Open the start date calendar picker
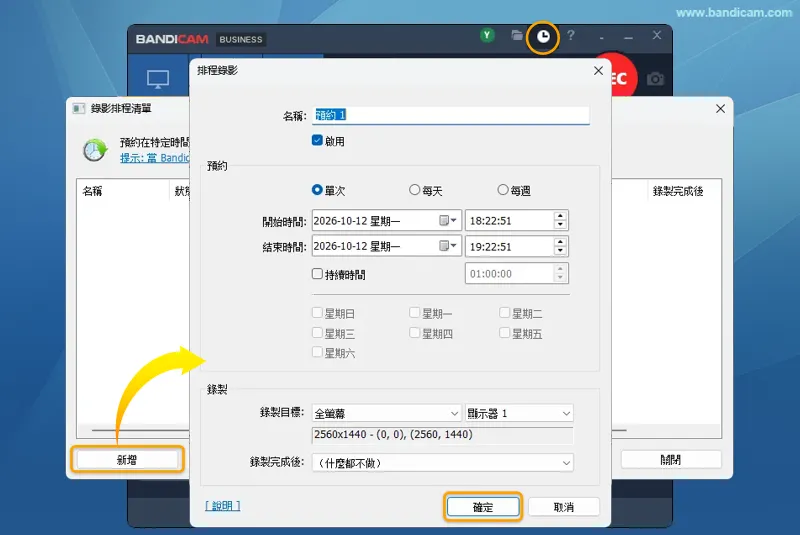The image size is (800, 535). point(448,220)
